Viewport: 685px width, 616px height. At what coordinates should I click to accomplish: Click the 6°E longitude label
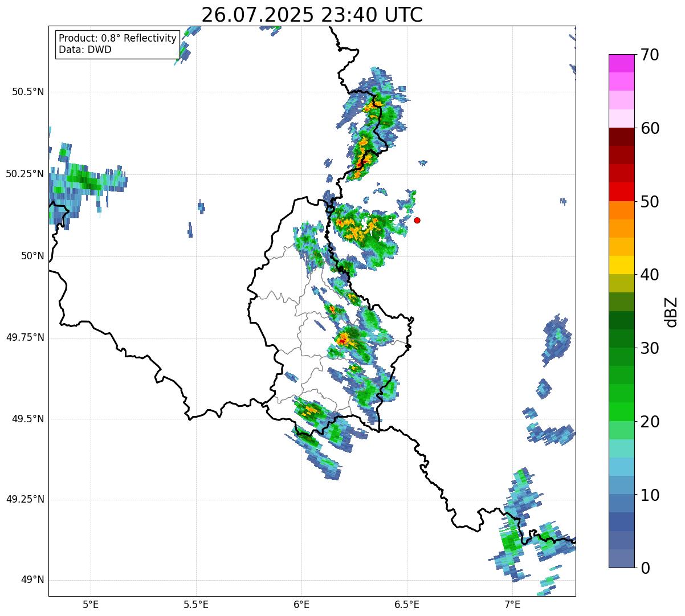301,605
